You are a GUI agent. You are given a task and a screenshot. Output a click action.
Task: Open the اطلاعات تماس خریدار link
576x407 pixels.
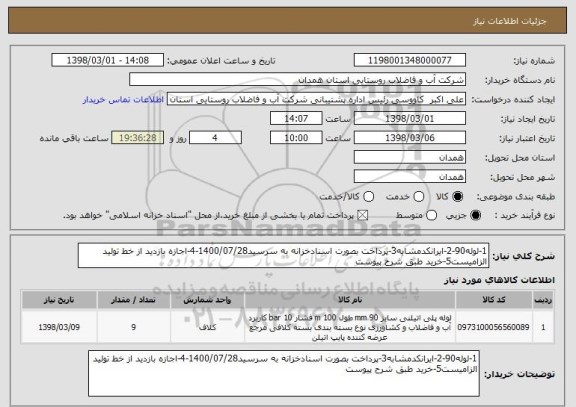coord(123,100)
